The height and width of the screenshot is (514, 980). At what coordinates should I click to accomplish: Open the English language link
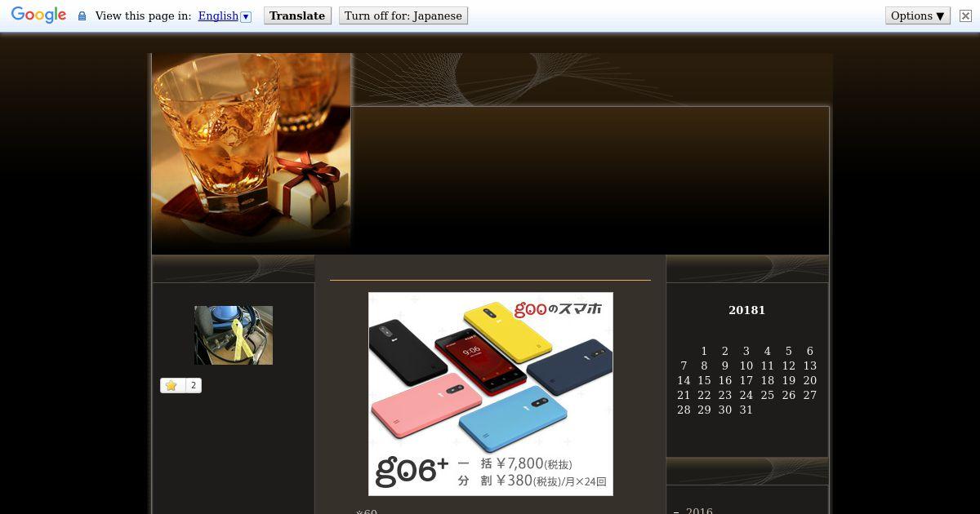(x=218, y=16)
